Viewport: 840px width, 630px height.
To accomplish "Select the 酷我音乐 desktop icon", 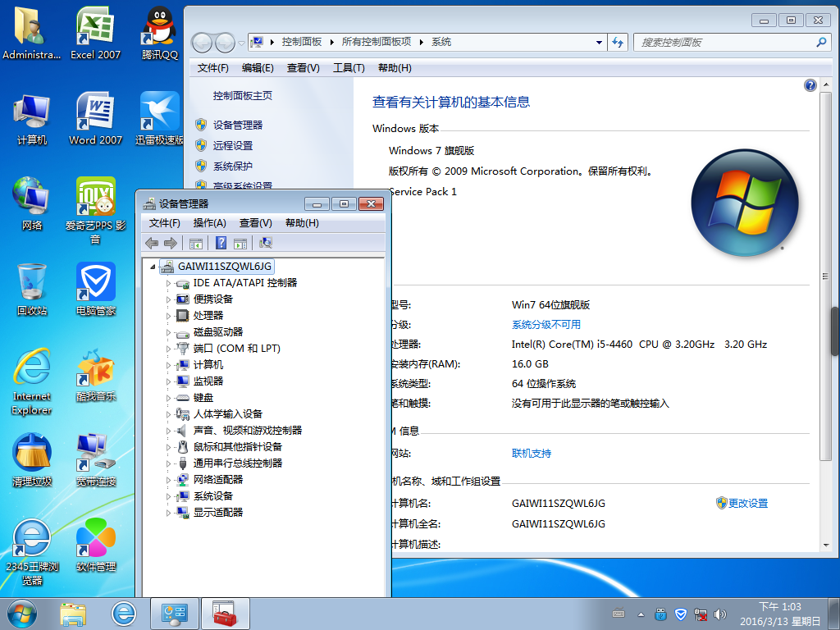I will [96, 375].
